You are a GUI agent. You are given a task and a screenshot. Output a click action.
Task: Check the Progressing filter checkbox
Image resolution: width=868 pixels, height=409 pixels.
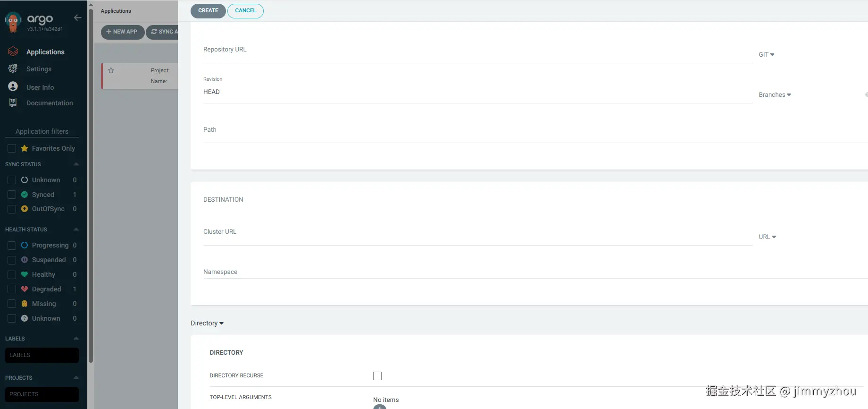tap(12, 245)
